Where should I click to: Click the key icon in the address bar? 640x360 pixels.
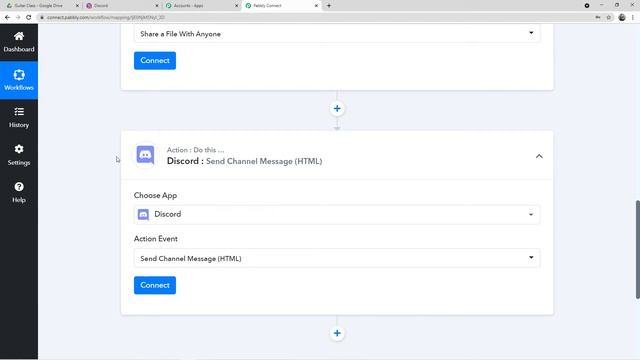598,18
